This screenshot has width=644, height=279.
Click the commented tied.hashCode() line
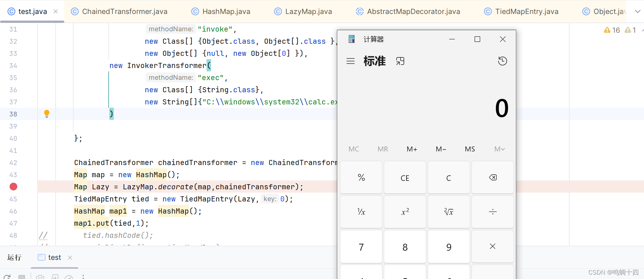click(118, 235)
